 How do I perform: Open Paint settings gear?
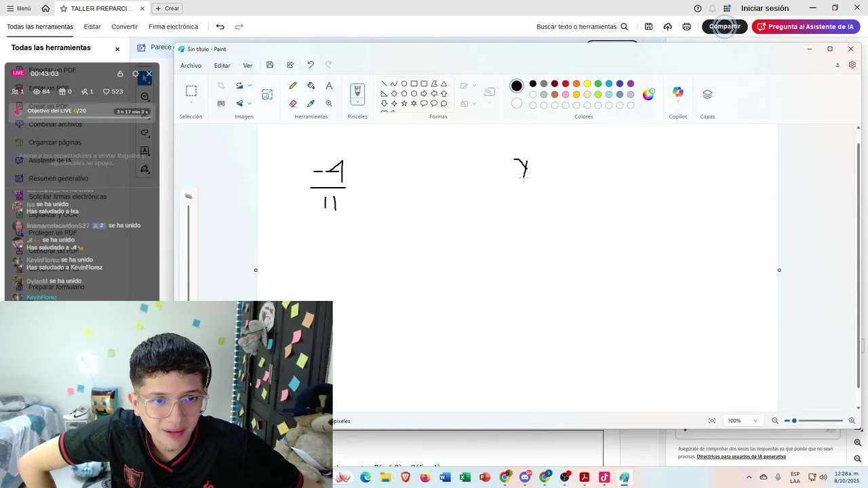click(852, 65)
